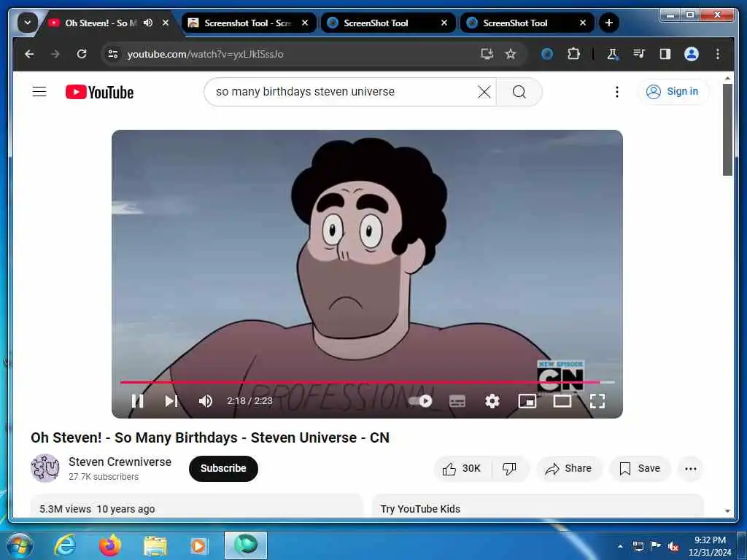Go back to the previous page
The height and width of the screenshot is (560, 747).
(x=29, y=54)
